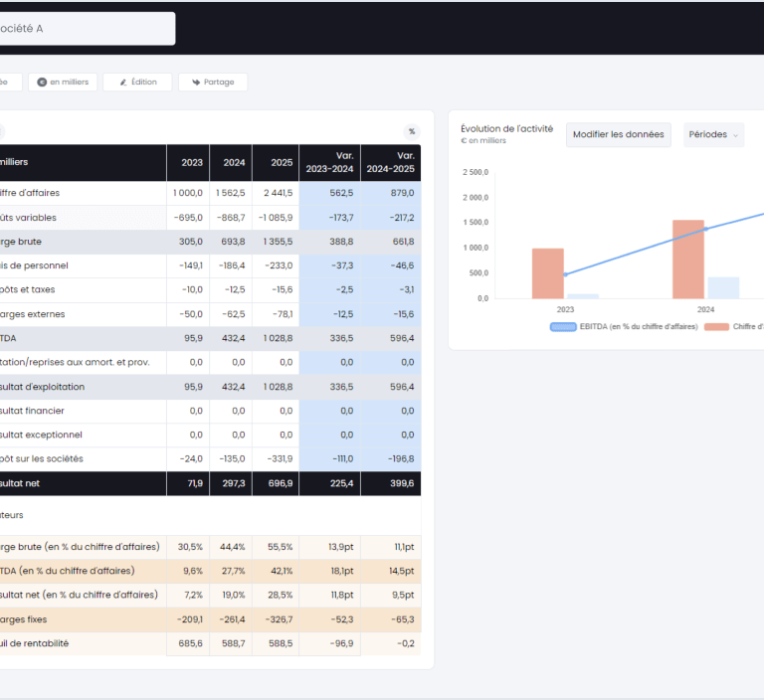Click the 2023 salmon revenue bar
This screenshot has width=764, height=700.
[x=548, y=273]
